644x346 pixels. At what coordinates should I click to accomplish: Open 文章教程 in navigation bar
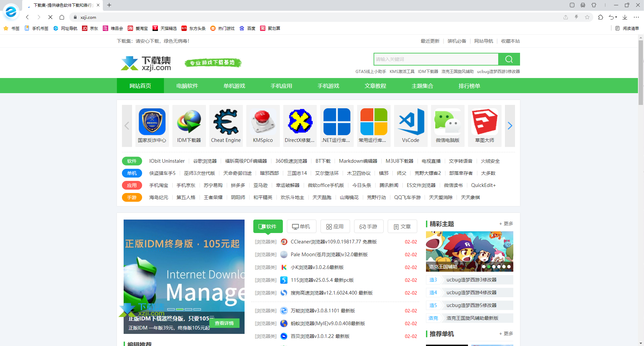[x=376, y=86]
